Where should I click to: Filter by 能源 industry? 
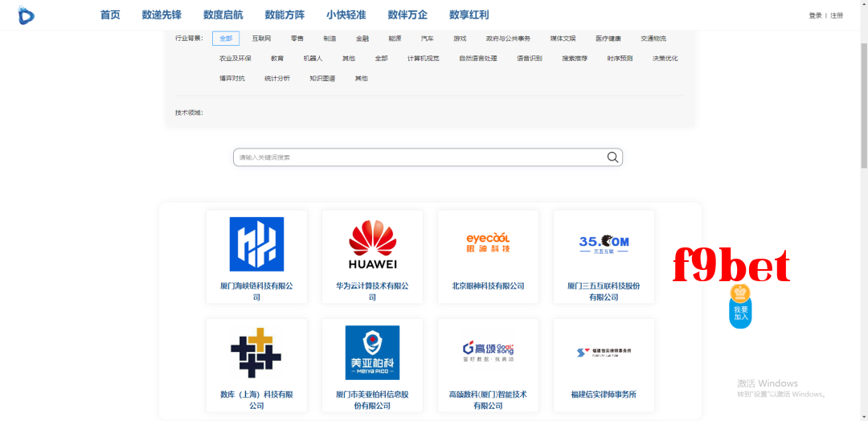pos(395,39)
